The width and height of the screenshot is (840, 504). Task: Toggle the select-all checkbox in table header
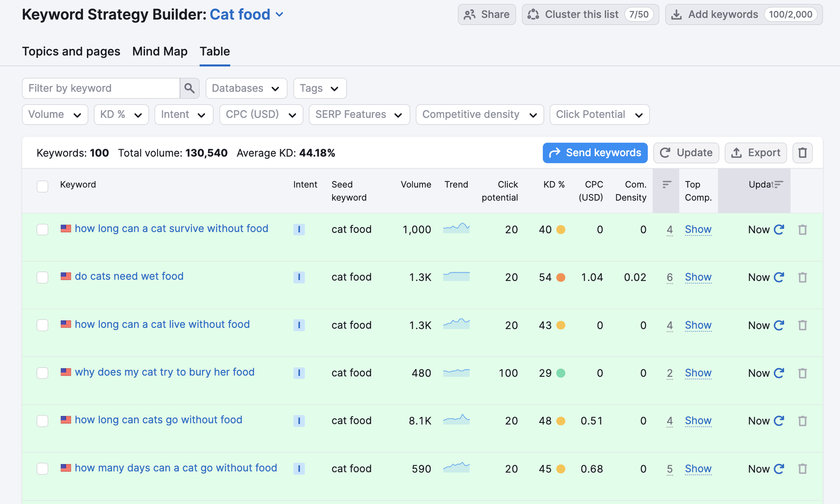tap(42, 186)
